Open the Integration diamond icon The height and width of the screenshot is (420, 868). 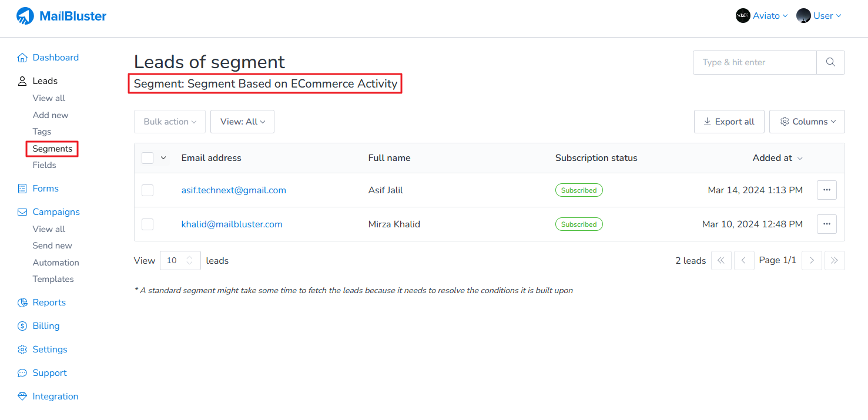(x=22, y=397)
